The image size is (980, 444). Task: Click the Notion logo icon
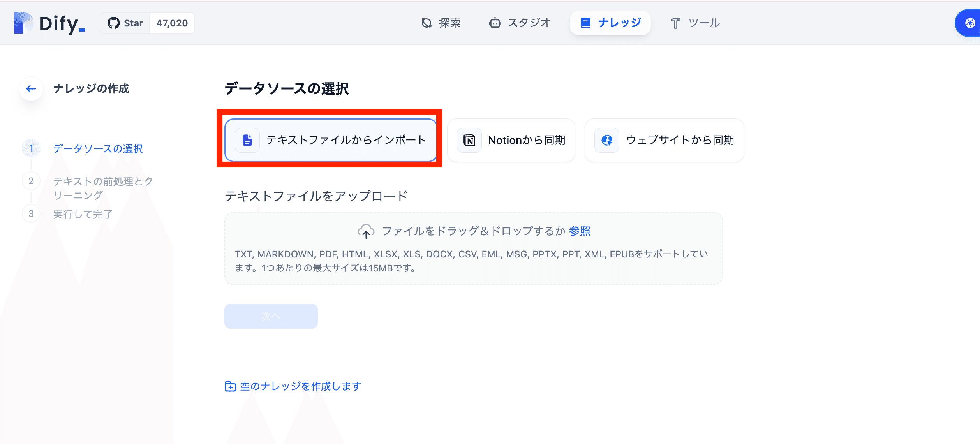pyautogui.click(x=469, y=140)
